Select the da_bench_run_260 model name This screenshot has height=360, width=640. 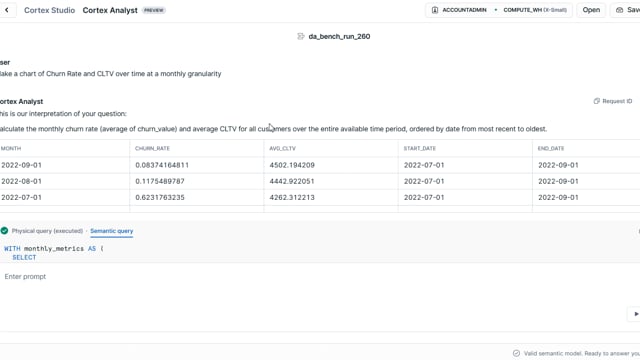tap(339, 36)
